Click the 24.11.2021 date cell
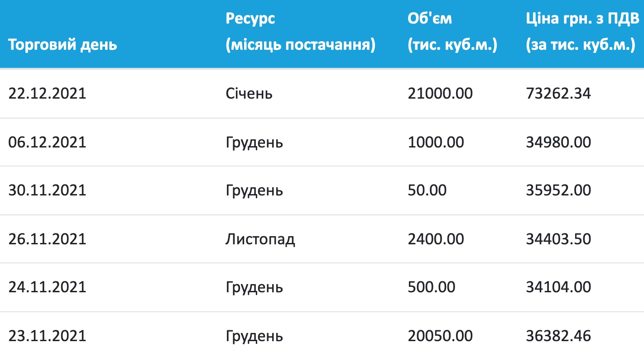 47,287
